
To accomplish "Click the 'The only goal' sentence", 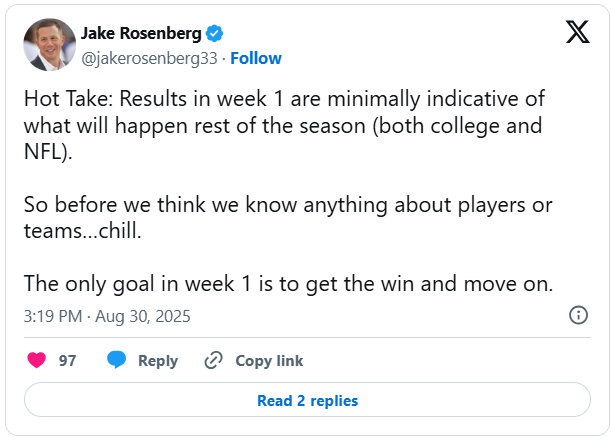I will click(288, 284).
